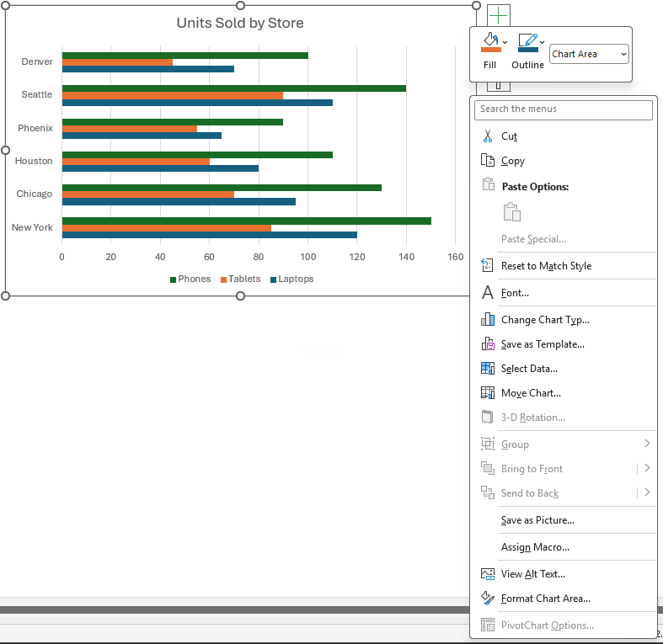The width and height of the screenshot is (663, 644).
Task: Click the View Alt Text image icon
Action: coord(488,574)
